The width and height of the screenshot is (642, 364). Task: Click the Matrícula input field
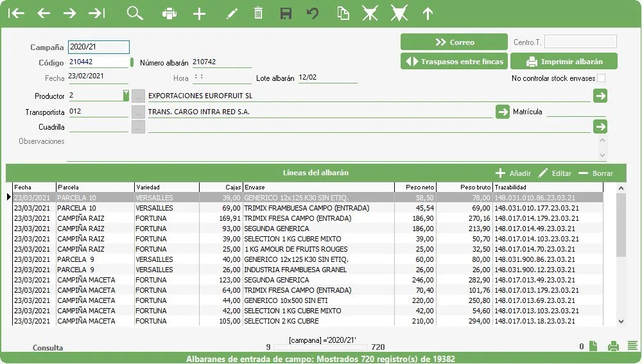pyautogui.click(x=577, y=111)
